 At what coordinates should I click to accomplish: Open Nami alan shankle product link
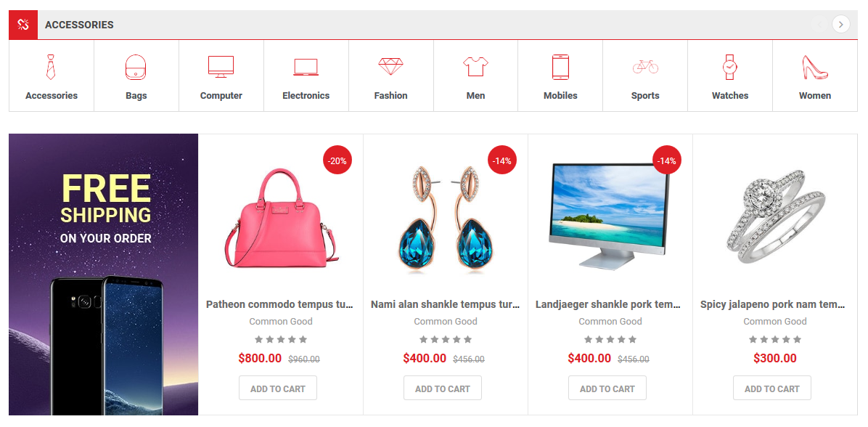[x=446, y=304]
